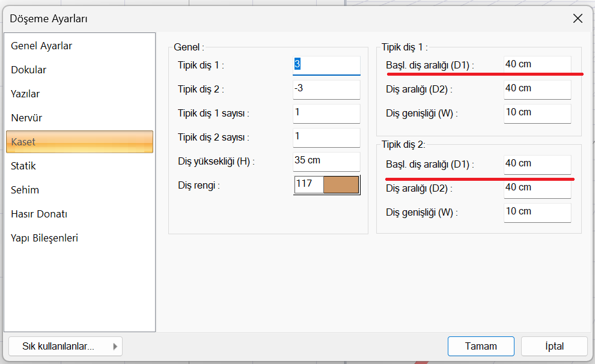Click the Tipik diş 1 input field

[x=326, y=65]
